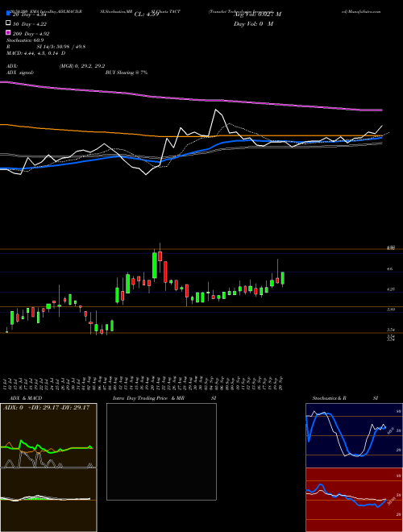Click the 'MACD: 4.44, 4.3, 0.14 D' readout
The width and height of the screenshot is (403, 532).
36,53
